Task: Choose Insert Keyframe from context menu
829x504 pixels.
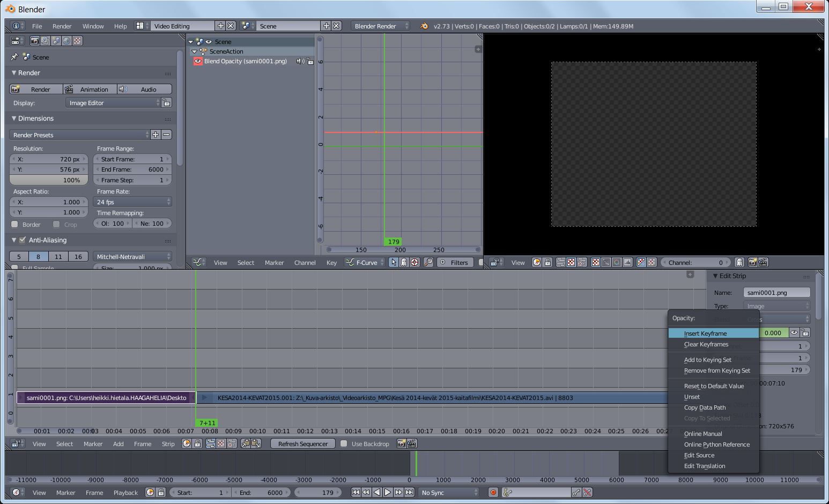Action: coord(713,333)
